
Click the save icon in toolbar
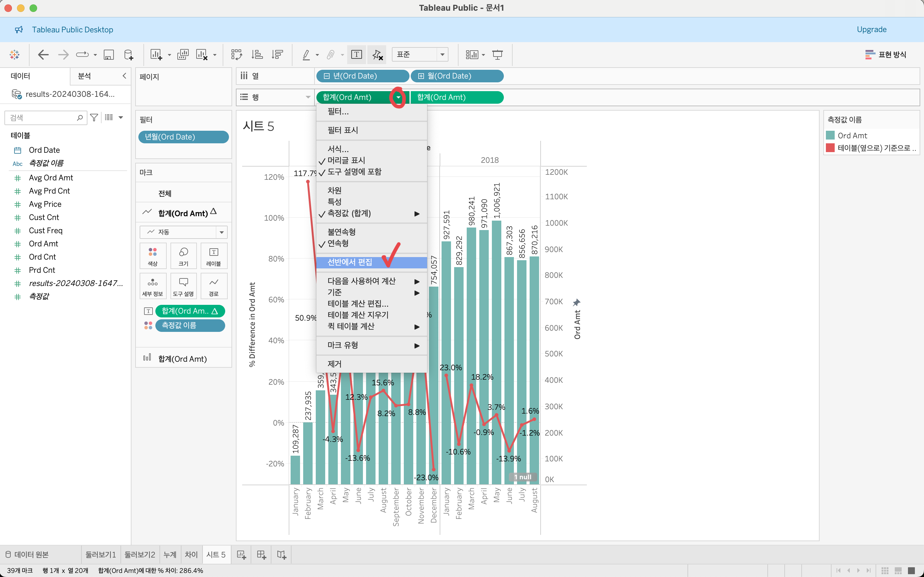tap(109, 55)
